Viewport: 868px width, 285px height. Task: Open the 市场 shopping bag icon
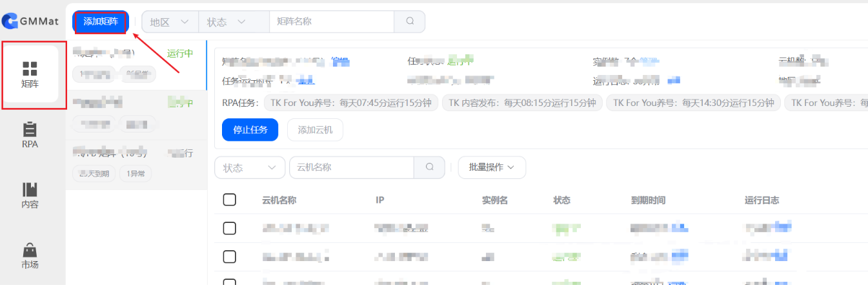pyautogui.click(x=30, y=250)
